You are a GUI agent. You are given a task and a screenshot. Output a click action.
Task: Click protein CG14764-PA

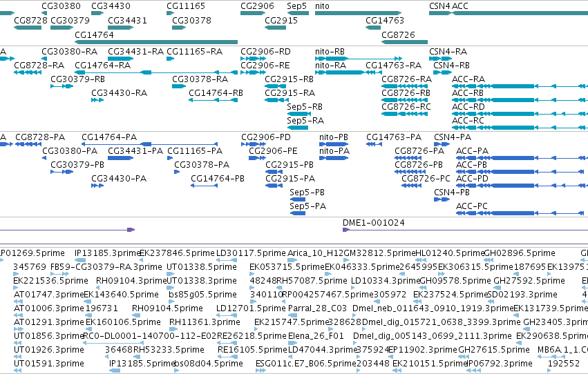(150, 144)
